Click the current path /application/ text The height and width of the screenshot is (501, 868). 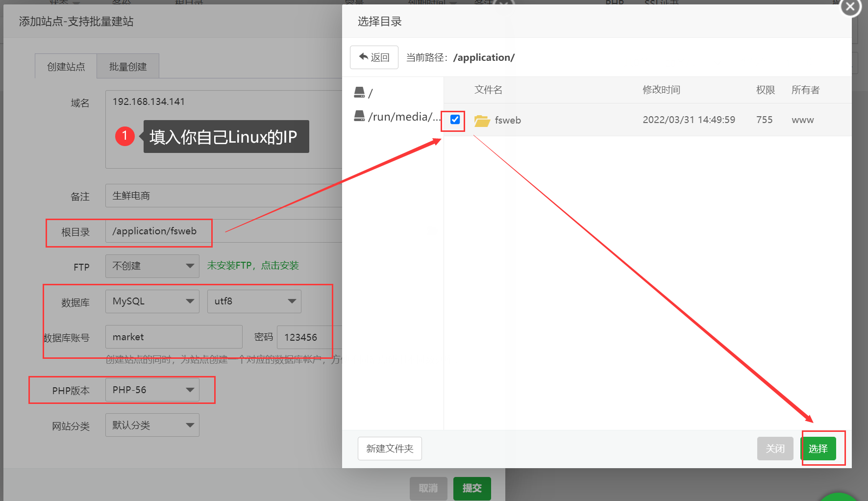484,57
